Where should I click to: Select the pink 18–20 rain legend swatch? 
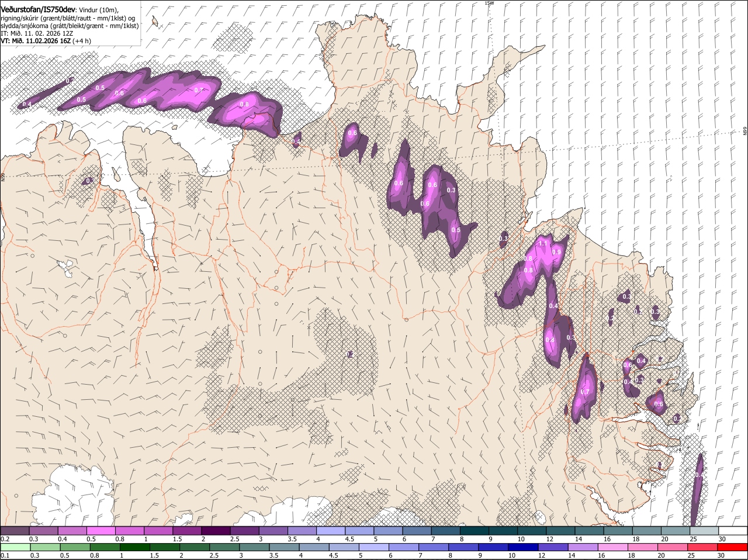click(x=643, y=547)
